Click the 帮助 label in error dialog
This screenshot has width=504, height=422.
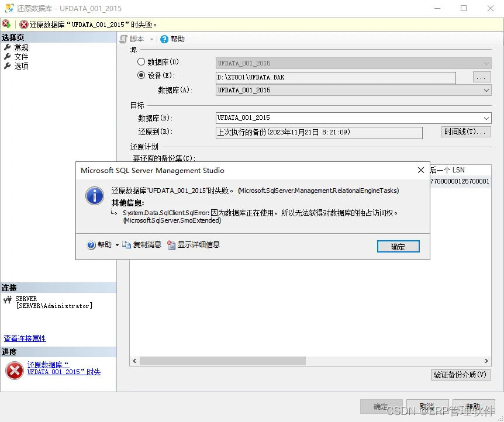point(105,245)
